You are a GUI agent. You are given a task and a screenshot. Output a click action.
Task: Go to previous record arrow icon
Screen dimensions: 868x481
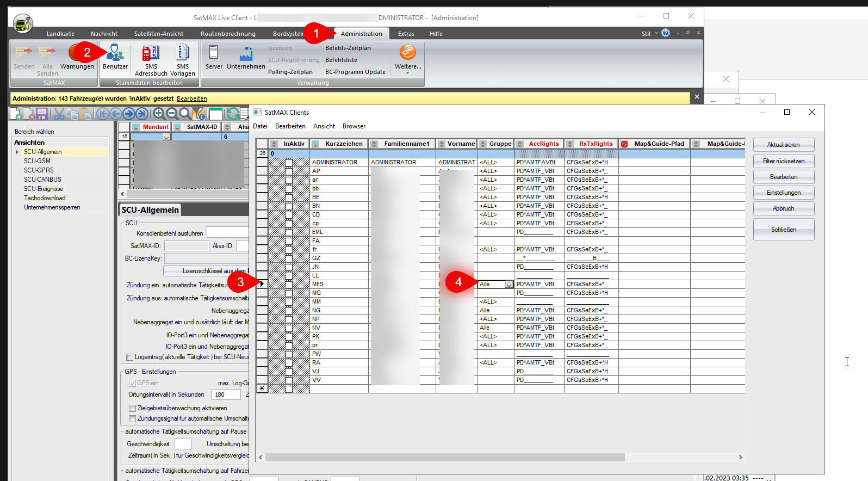tap(116, 114)
